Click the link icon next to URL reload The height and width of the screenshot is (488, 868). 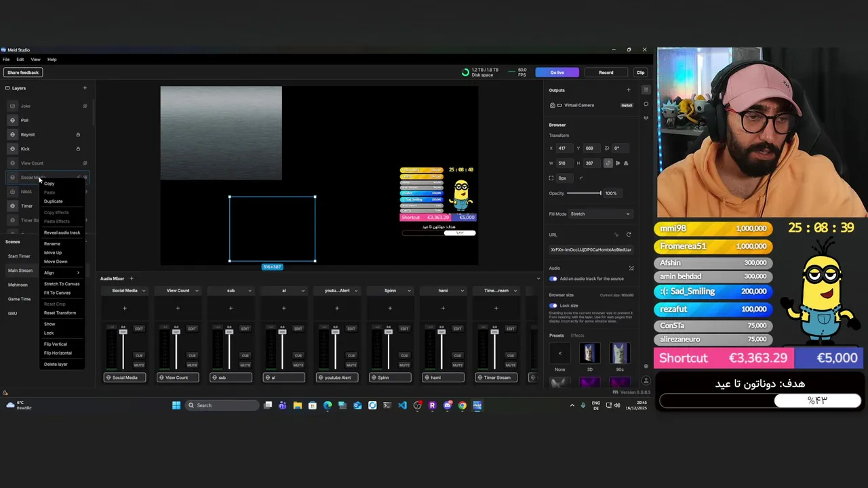(x=616, y=235)
